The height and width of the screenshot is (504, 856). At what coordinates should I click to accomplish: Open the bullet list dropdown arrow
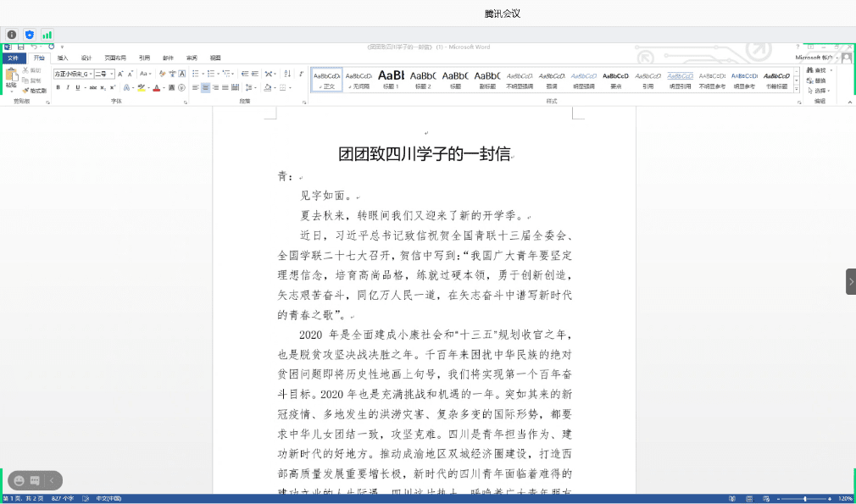click(x=203, y=74)
